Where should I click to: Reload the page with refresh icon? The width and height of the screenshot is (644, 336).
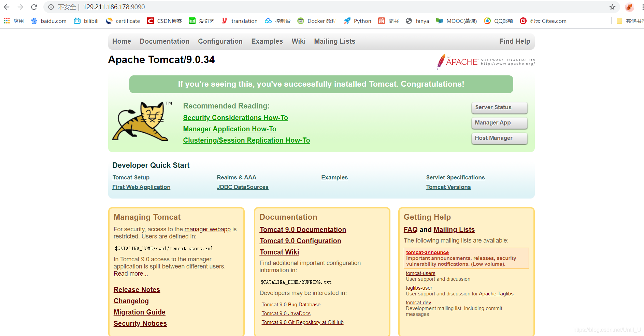[x=34, y=7]
